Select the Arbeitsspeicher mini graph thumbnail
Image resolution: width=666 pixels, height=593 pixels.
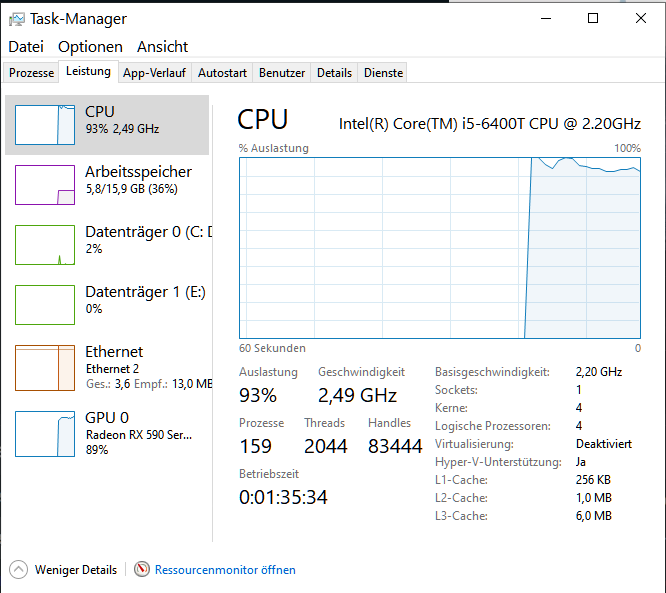(x=45, y=185)
